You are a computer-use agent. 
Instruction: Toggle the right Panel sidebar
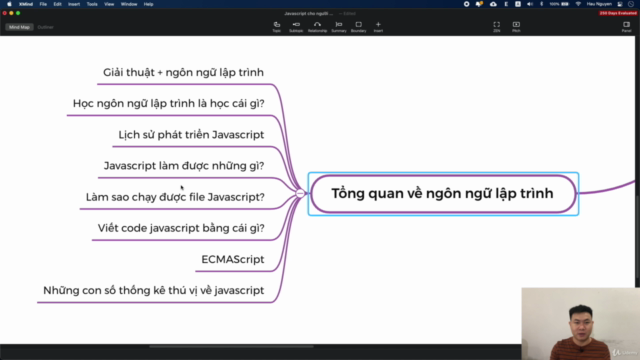tap(626, 27)
